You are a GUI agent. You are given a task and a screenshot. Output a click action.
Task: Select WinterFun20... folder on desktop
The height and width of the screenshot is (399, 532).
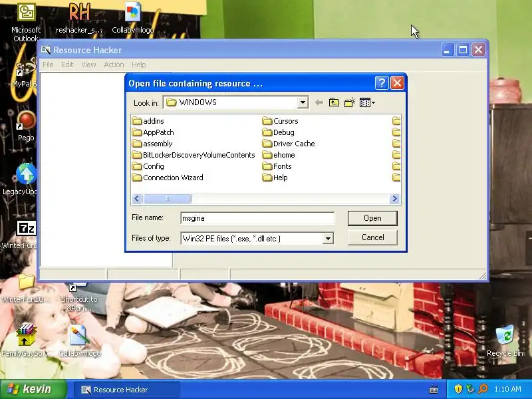click(26, 289)
